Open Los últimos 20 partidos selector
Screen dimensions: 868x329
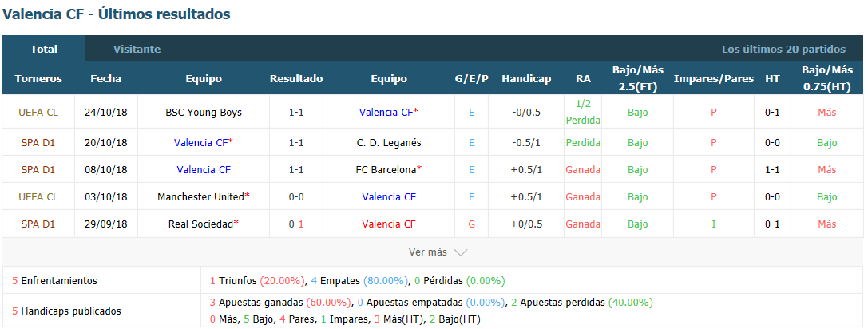[x=783, y=49]
